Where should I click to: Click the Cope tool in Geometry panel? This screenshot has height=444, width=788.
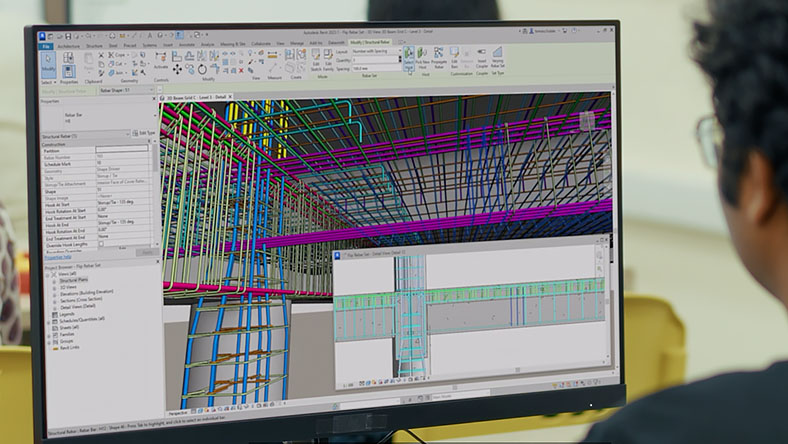pos(117,55)
